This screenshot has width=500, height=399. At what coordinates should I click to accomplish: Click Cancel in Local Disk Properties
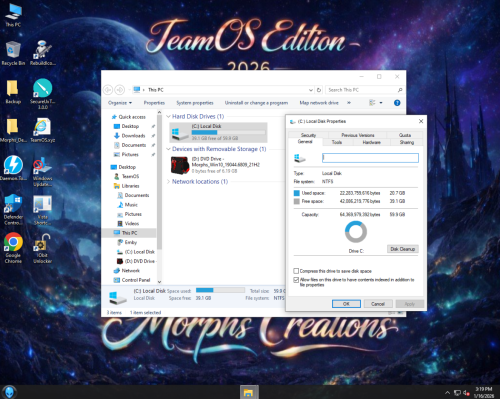(378, 304)
